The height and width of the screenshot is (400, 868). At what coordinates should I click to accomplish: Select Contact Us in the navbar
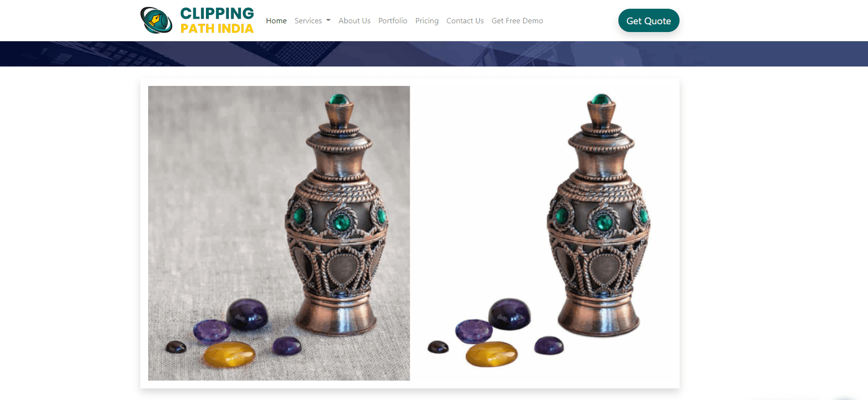coord(465,20)
